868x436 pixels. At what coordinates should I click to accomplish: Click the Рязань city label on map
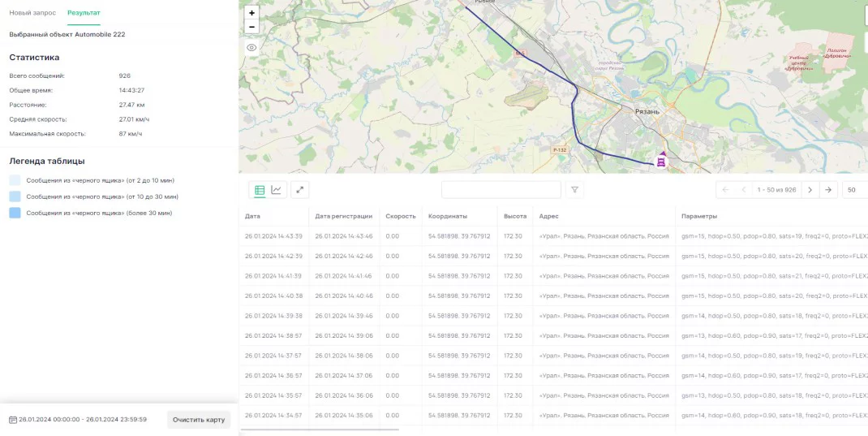(x=647, y=111)
